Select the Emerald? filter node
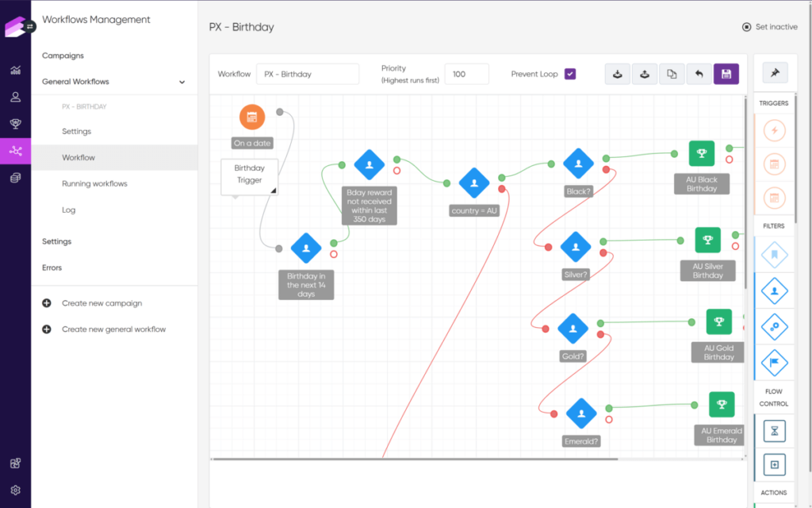The height and width of the screenshot is (508, 812). click(x=581, y=413)
